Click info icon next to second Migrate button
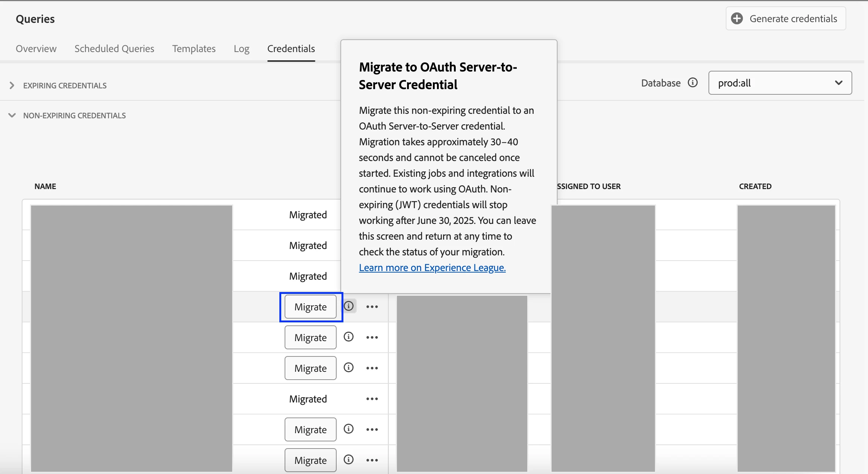The height and width of the screenshot is (474, 868). pyautogui.click(x=349, y=337)
